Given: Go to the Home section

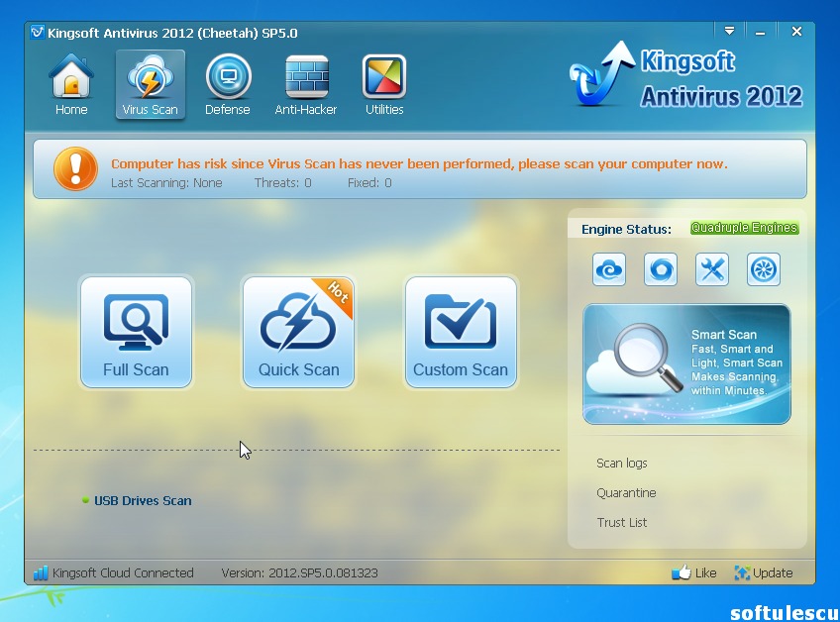Looking at the screenshot, I should [71, 84].
